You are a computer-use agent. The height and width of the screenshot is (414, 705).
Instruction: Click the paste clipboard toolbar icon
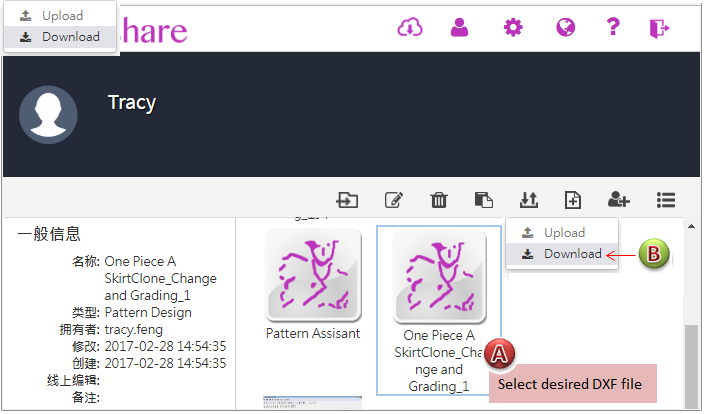pyautogui.click(x=483, y=200)
